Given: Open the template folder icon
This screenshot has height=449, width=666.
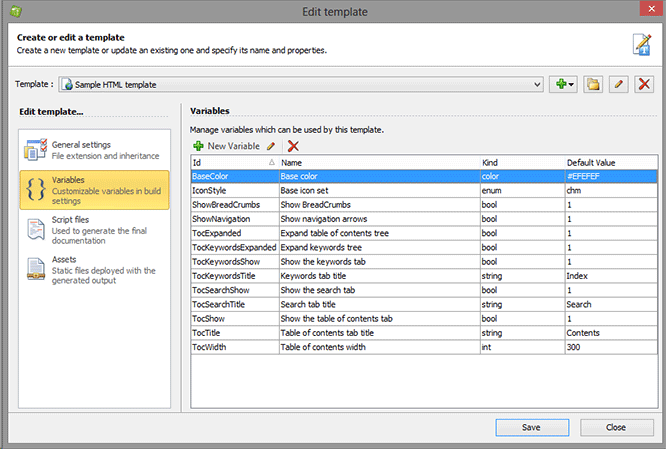Looking at the screenshot, I should [593, 84].
